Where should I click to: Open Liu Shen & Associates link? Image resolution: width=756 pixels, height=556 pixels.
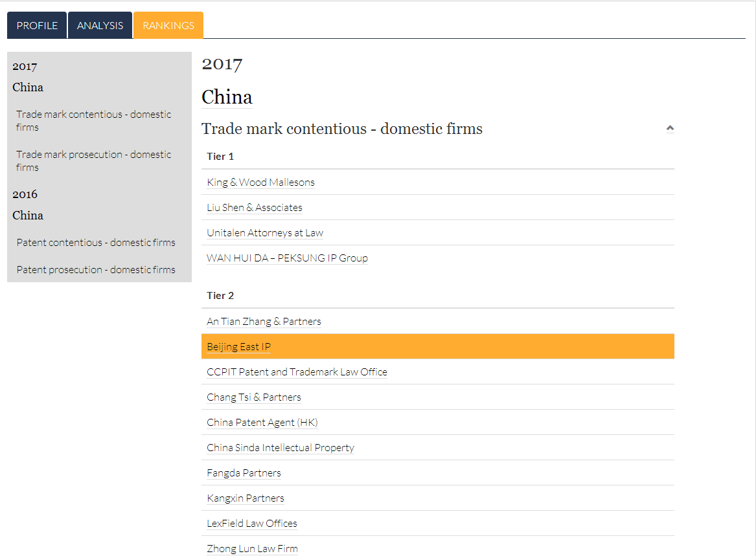254,208
